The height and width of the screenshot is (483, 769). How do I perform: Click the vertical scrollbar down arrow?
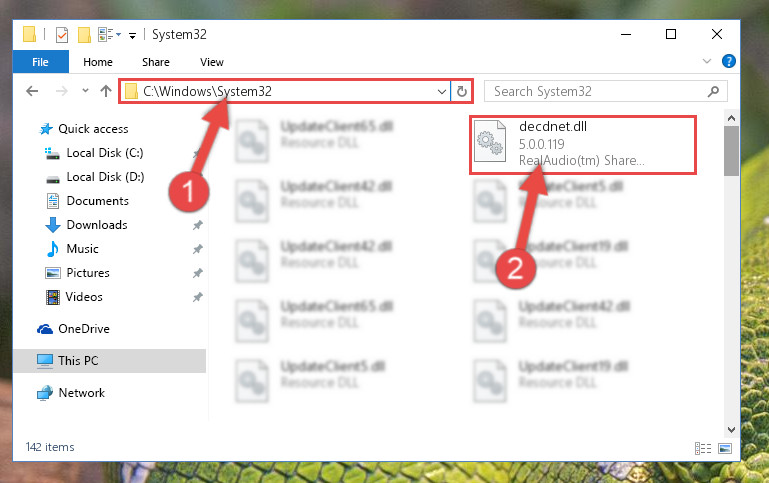click(x=731, y=430)
